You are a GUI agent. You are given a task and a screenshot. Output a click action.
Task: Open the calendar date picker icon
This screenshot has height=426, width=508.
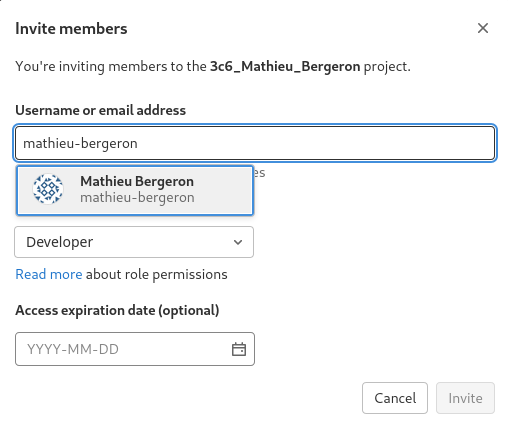(x=239, y=349)
